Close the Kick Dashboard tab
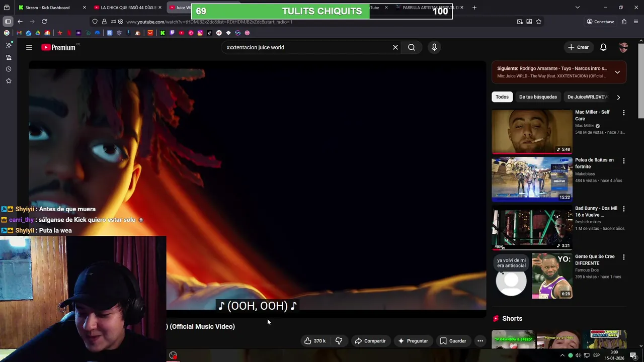The width and height of the screenshot is (644, 362). (x=84, y=8)
